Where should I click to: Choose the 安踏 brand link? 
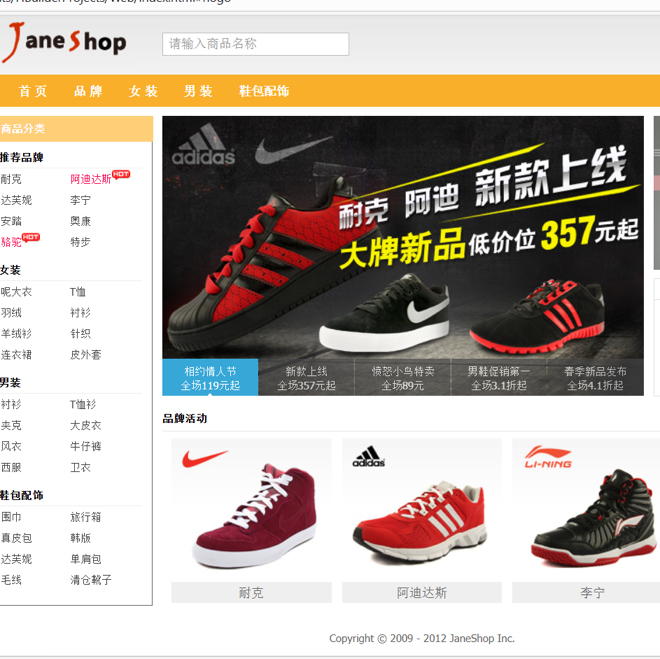11,221
